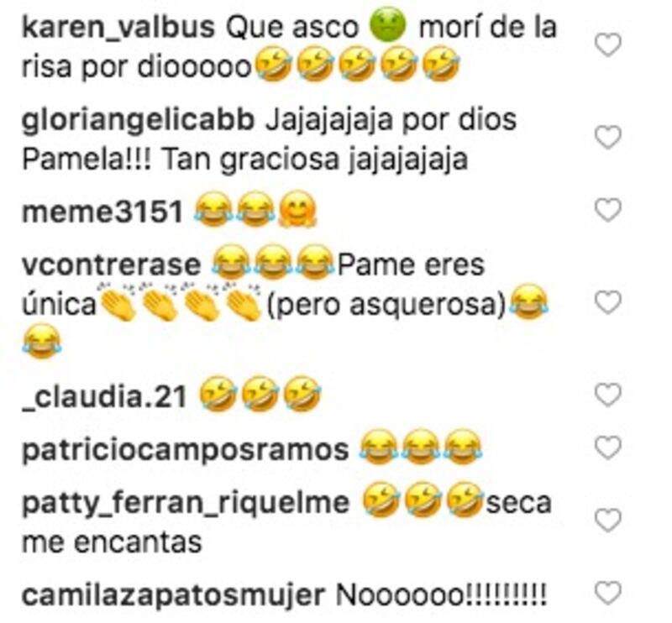
Task: Like karen_valbus's comment with the heart
Action: 608,45
